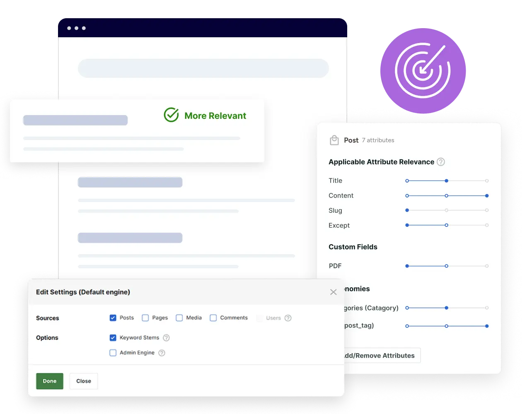Click help icon next to Users
The image size is (532, 414).
point(288,318)
